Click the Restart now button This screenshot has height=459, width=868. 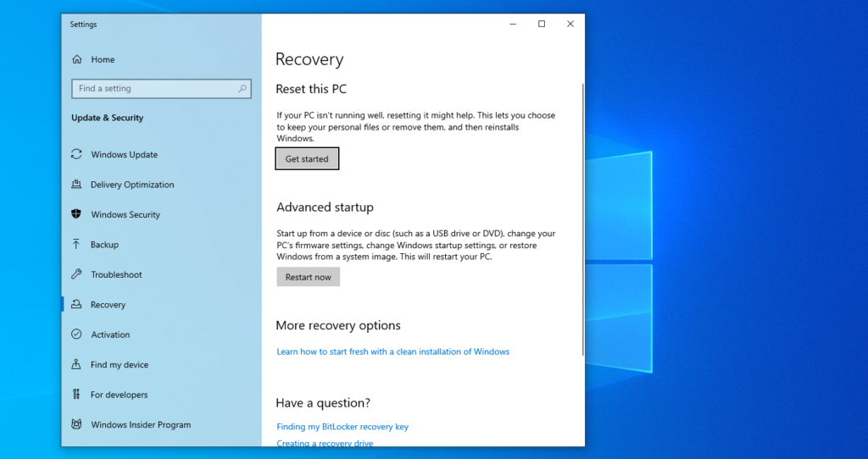click(308, 277)
